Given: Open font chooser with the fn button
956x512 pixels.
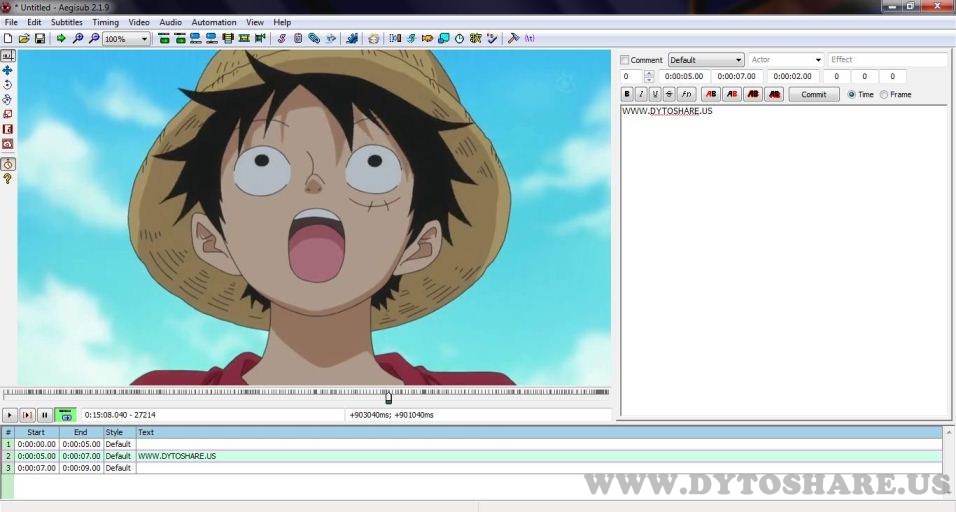Looking at the screenshot, I should coord(687,94).
